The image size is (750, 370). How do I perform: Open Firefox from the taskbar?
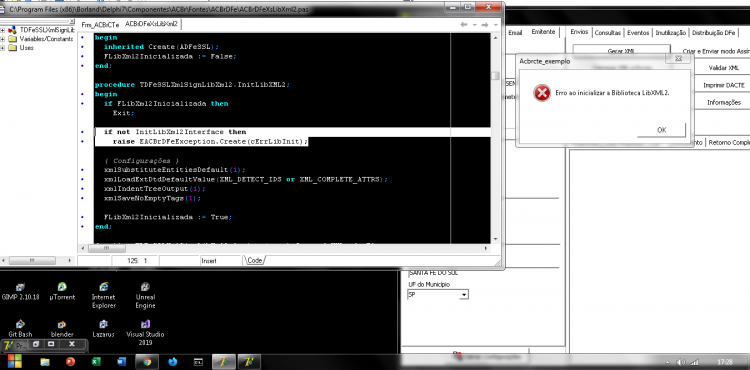tap(172, 362)
